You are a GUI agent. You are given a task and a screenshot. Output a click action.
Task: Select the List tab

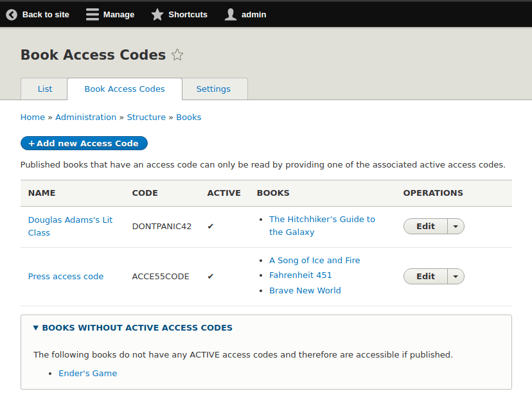tap(44, 89)
